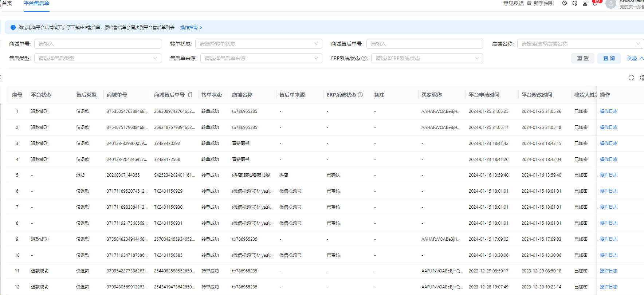Screen dimensions: 644x295
Task: Click 平台状态 column header
Action: 41,95
